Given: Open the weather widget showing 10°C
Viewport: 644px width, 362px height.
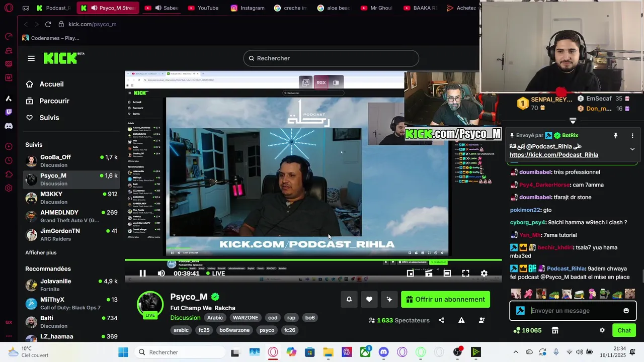Looking at the screenshot, I should coord(29,352).
